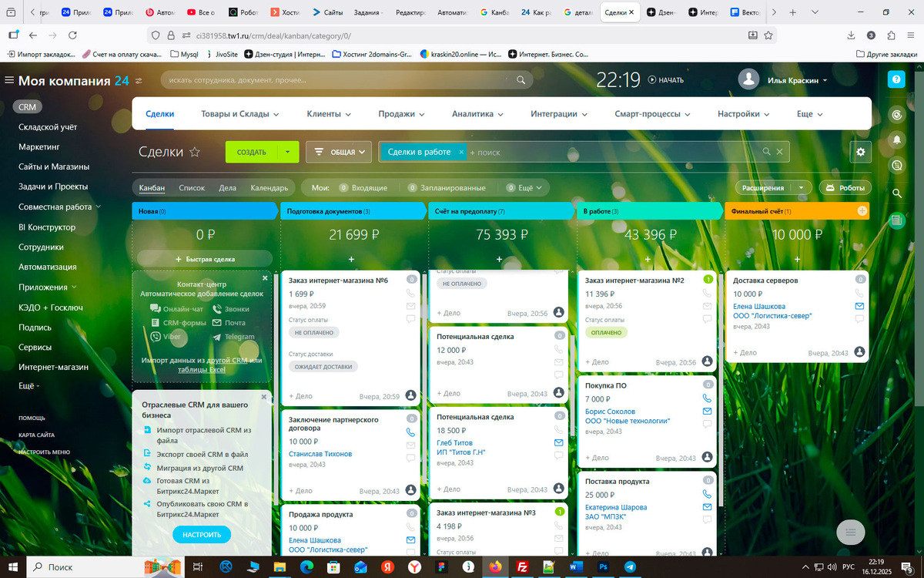Click email icon on Доставка серверов card
The width and height of the screenshot is (924, 578).
tap(859, 306)
